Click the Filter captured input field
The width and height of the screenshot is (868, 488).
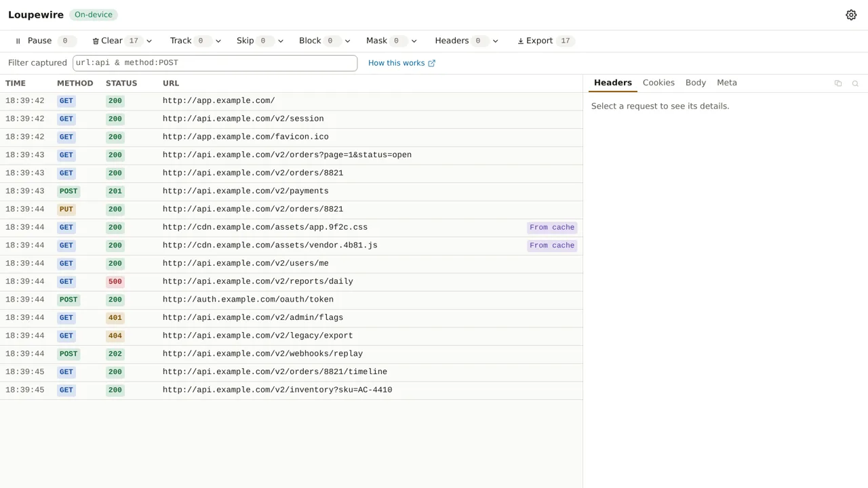point(215,63)
